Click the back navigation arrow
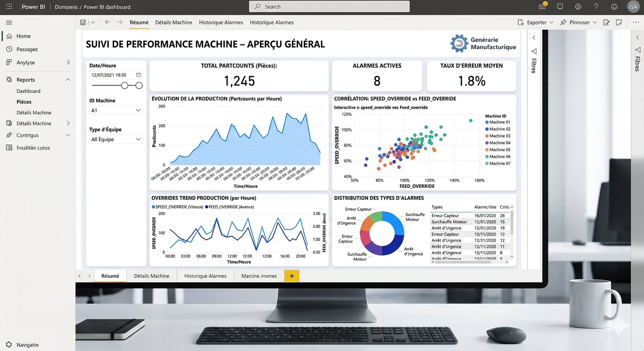Viewport: 644px width, 351px height. [x=107, y=22]
